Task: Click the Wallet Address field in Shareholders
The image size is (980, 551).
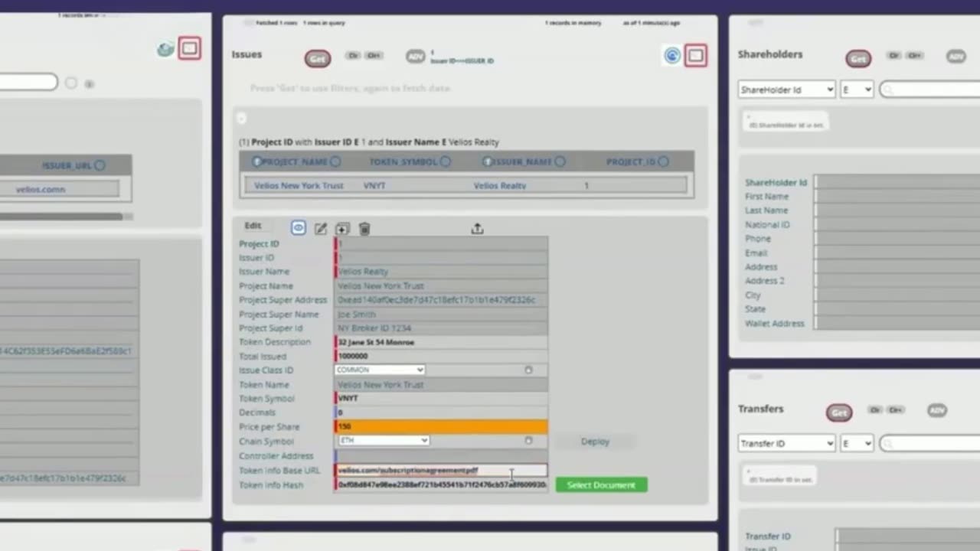Action: (x=897, y=324)
